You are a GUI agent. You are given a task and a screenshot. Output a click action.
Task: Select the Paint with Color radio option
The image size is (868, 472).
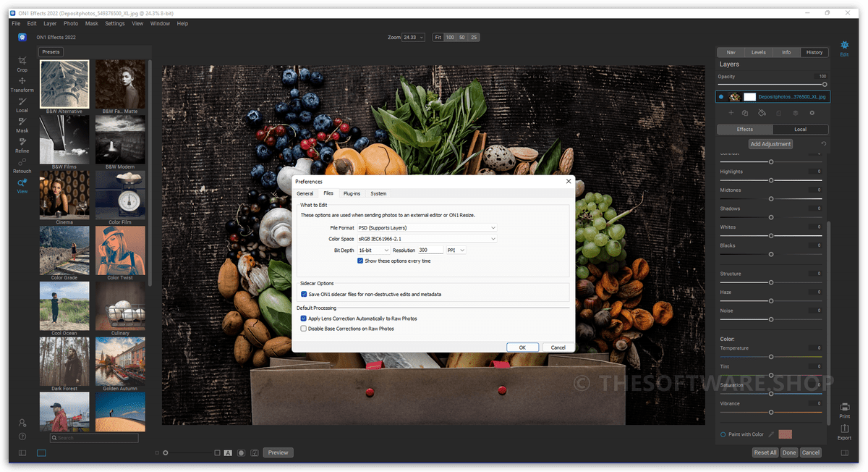click(x=723, y=434)
